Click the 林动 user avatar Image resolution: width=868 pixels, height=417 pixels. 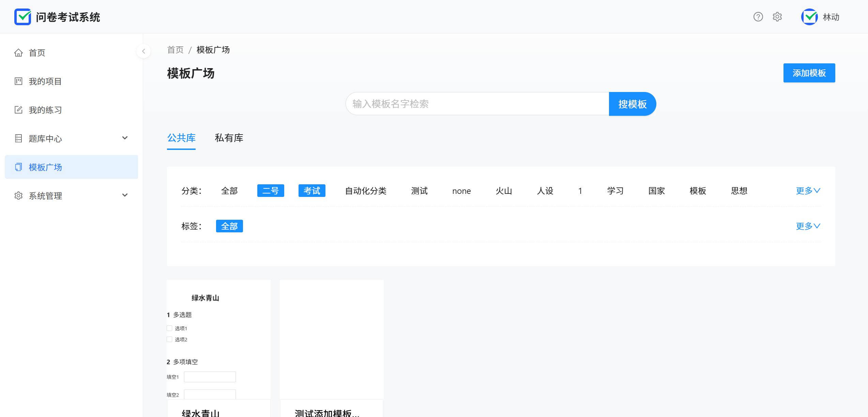[809, 17]
